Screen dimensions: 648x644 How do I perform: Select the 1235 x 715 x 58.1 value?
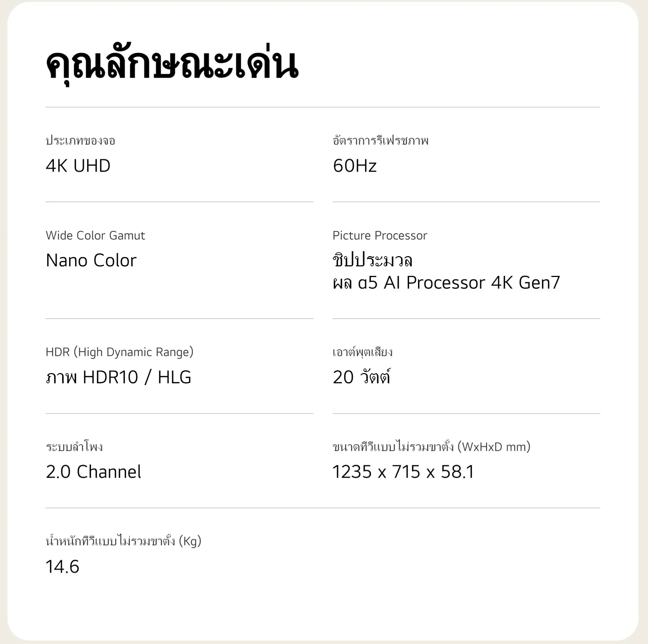click(x=403, y=472)
